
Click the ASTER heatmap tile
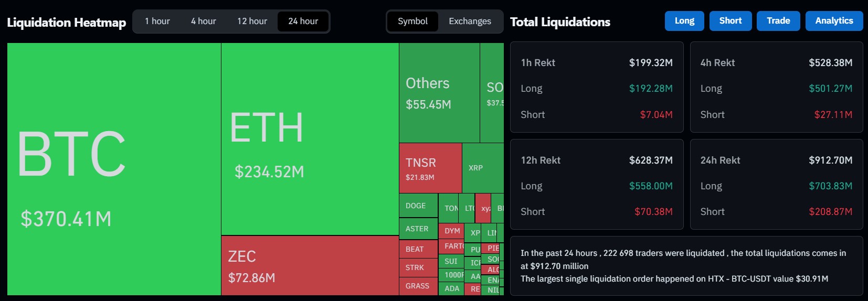pyautogui.click(x=418, y=229)
